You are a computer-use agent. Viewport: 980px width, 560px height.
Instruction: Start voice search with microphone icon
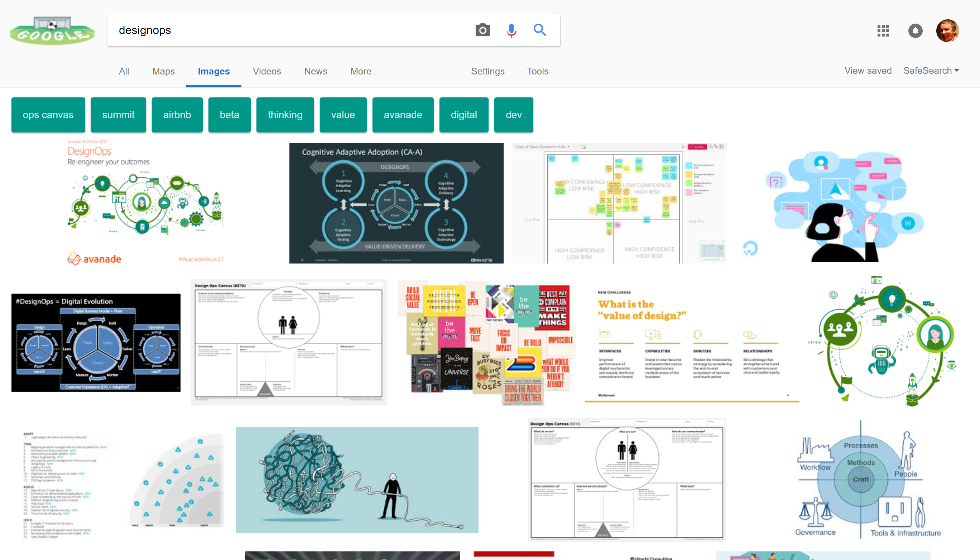(x=511, y=30)
